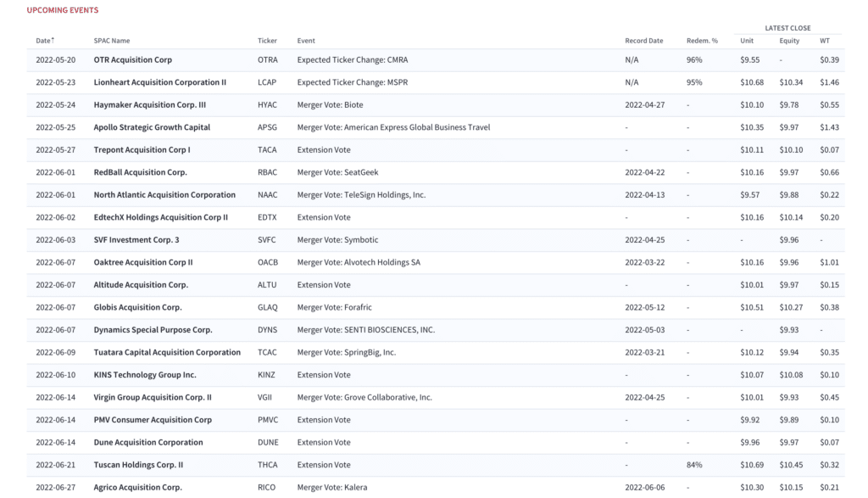This screenshot has height=498, width=868.
Task: Select ticker GLAQ
Action: click(x=267, y=307)
